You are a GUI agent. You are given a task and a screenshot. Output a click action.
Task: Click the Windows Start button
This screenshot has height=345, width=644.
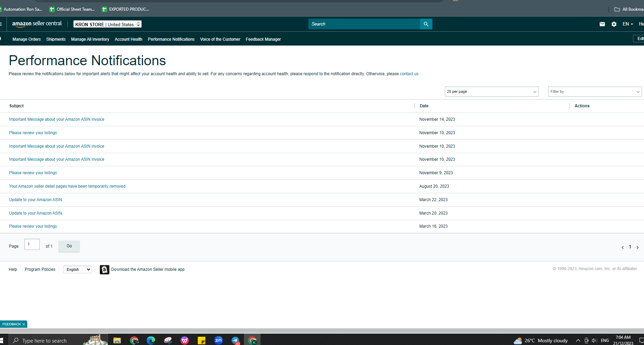pos(2,341)
